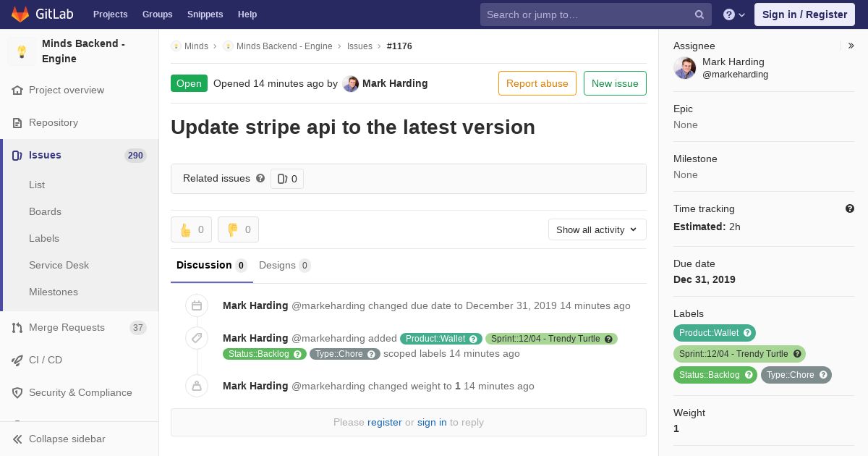Screen dimensions: 868x456
Task: Click the register link to reply
Action: point(384,422)
